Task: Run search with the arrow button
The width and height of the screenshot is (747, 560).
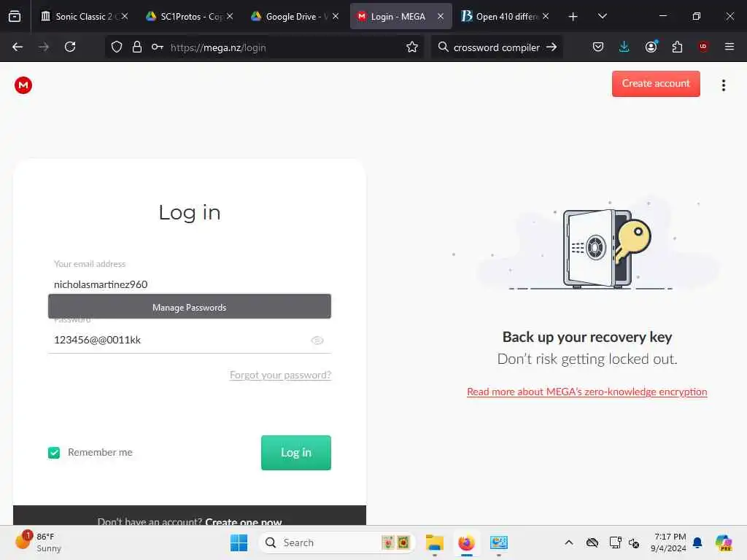Action: pyautogui.click(x=551, y=47)
